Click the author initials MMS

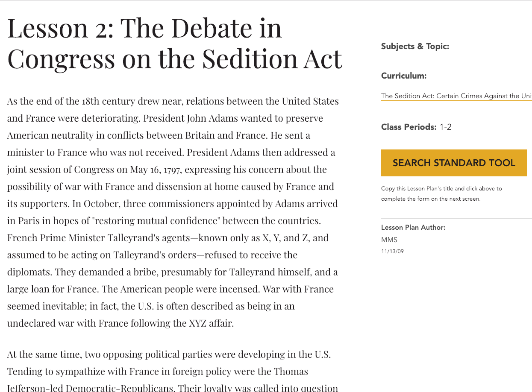pyautogui.click(x=389, y=240)
